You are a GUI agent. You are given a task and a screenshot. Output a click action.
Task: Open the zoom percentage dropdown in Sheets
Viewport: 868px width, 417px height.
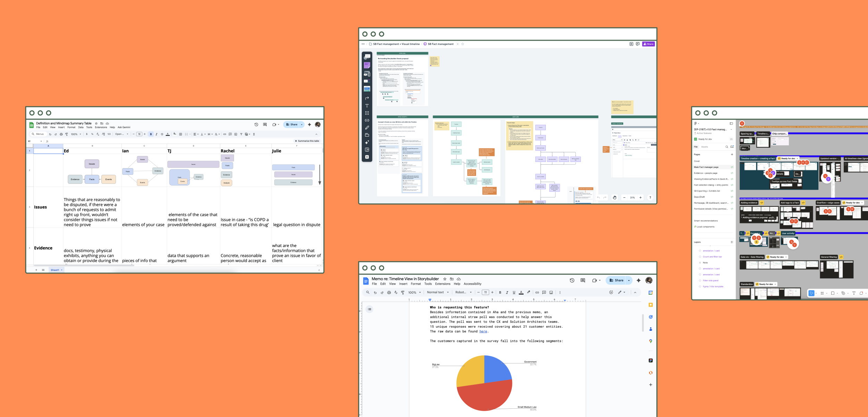coord(76,134)
